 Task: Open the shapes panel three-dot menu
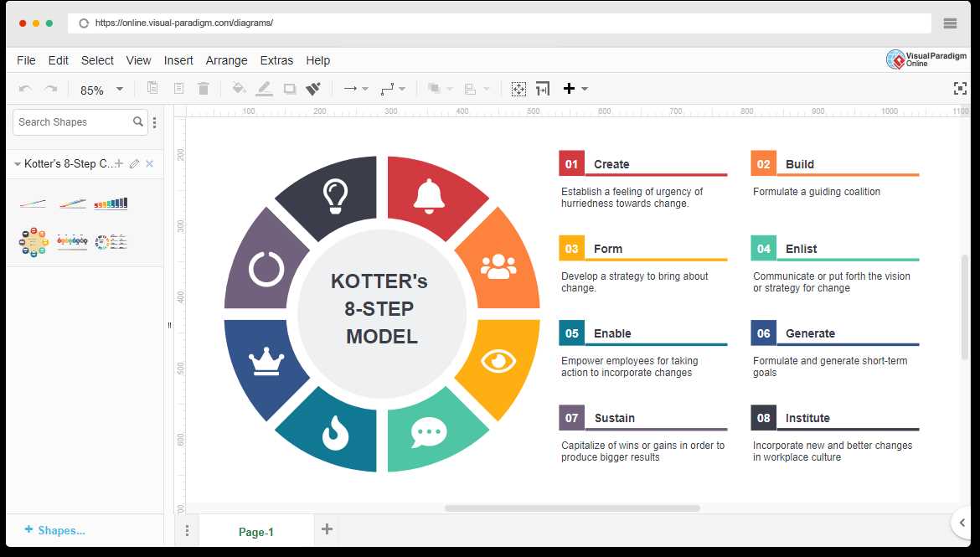tap(154, 122)
